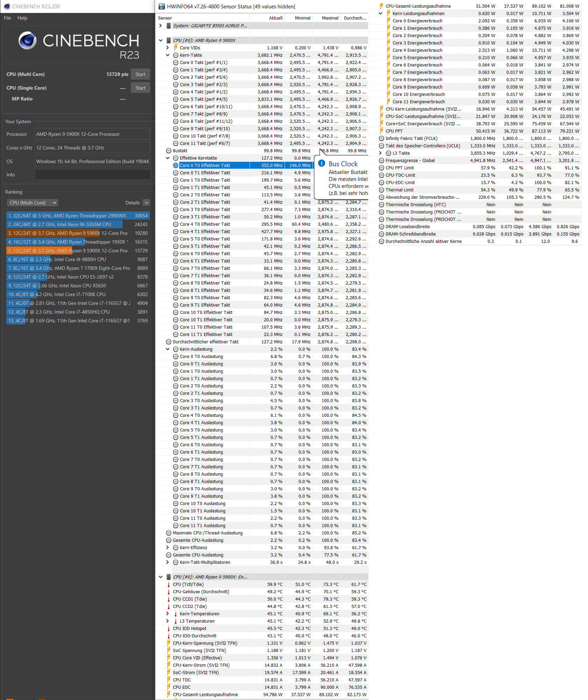Click the CPU-PPT Limit circle icon
The height and width of the screenshot is (700, 588).
pyautogui.click(x=381, y=168)
